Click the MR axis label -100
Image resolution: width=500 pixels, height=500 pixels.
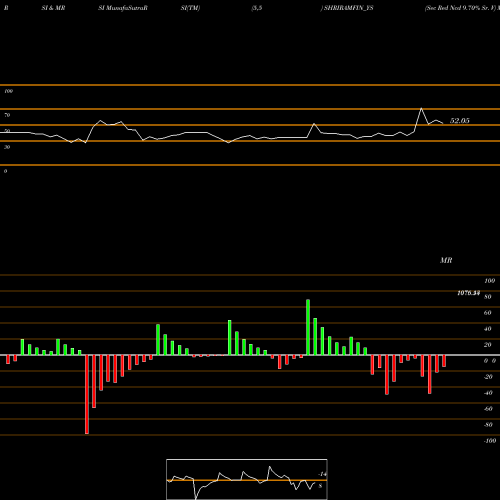pyautogui.click(x=490, y=441)
